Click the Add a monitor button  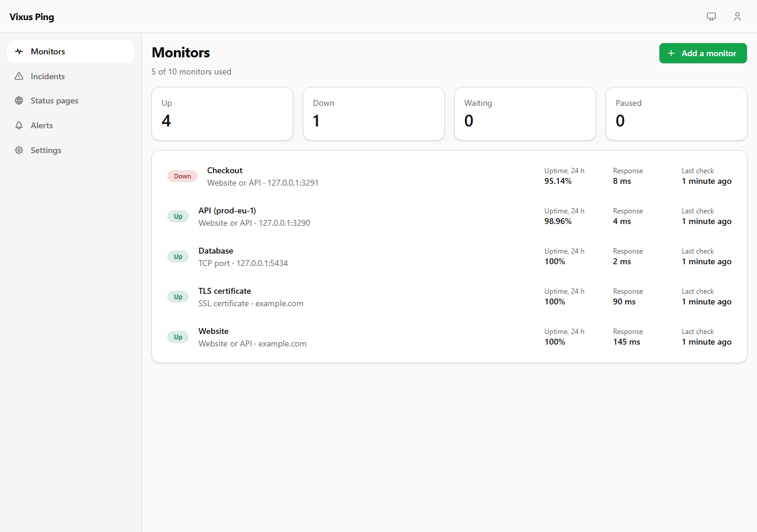click(x=703, y=53)
